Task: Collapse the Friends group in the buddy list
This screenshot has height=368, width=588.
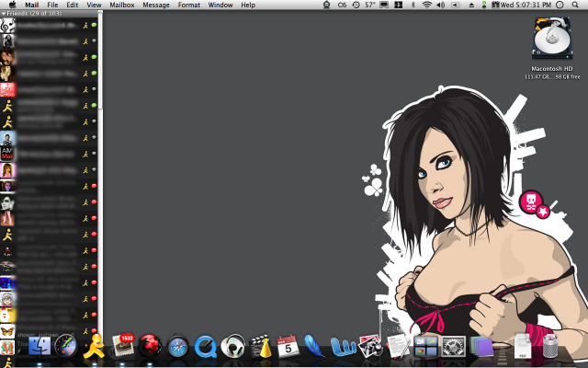Action: coord(4,14)
